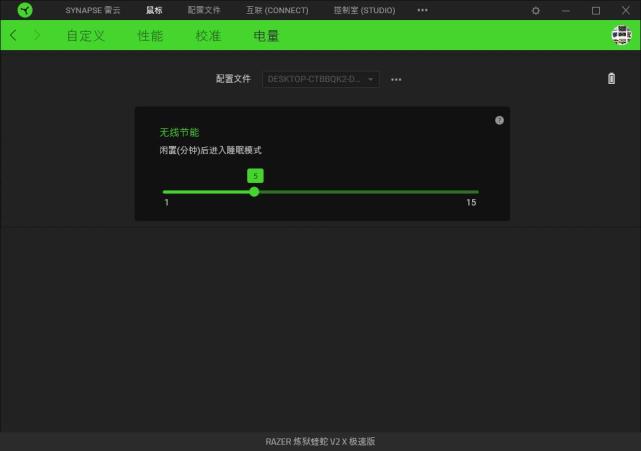Open the 互联 (CONNECT) tab
The image size is (641, 451).
click(277, 10)
